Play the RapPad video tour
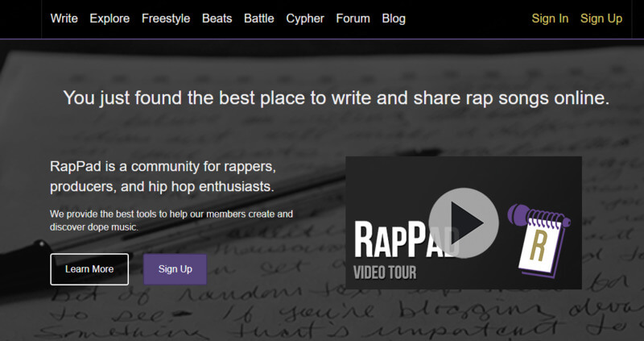 pyautogui.click(x=463, y=222)
